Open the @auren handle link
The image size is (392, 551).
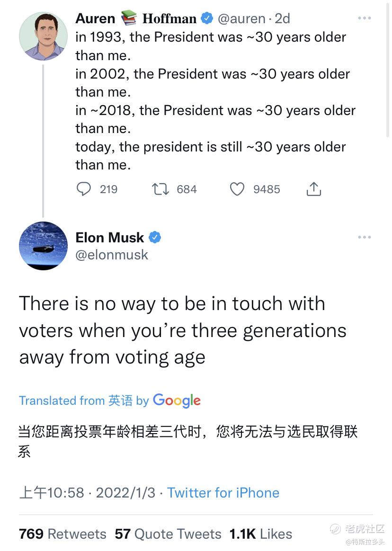tap(241, 18)
